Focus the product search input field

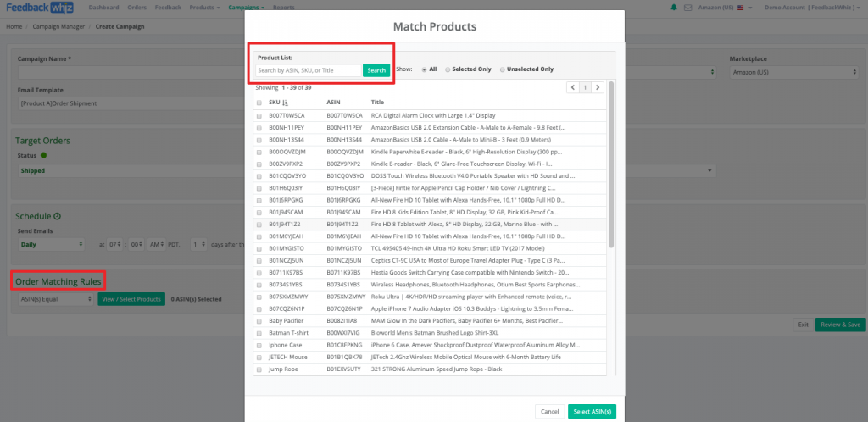pyautogui.click(x=308, y=70)
